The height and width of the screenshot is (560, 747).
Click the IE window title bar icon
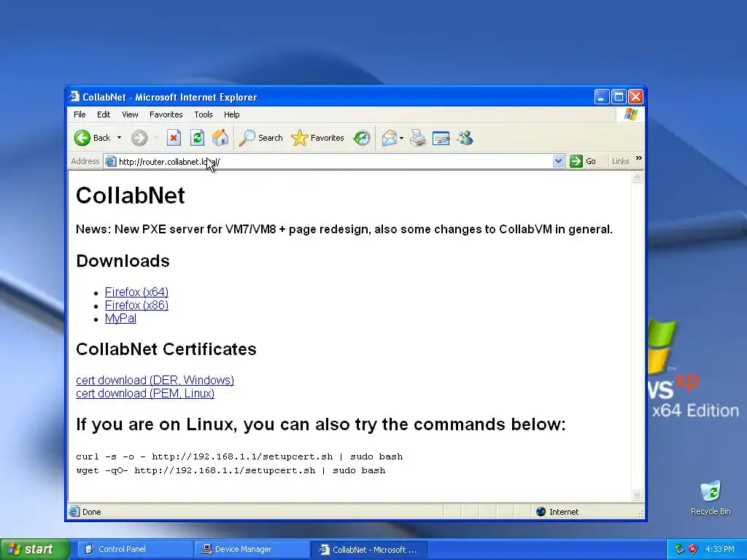click(74, 97)
